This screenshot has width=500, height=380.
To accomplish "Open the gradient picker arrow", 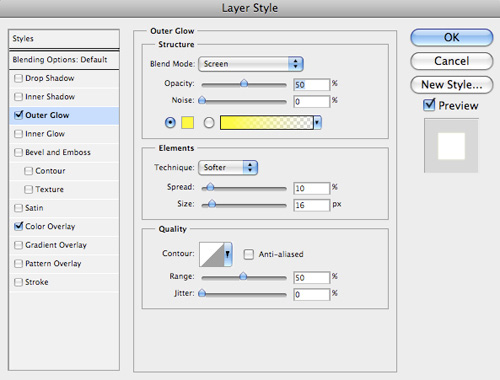I will pos(317,123).
